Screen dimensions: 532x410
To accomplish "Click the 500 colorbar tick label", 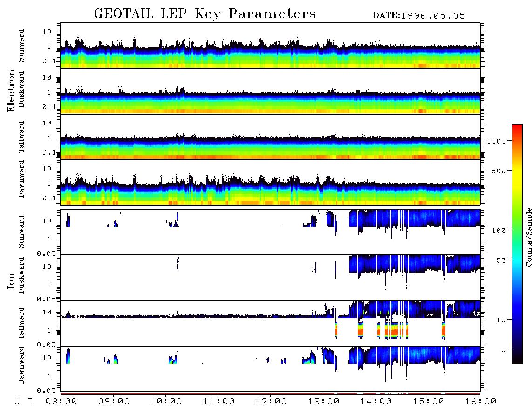I will (x=498, y=171).
